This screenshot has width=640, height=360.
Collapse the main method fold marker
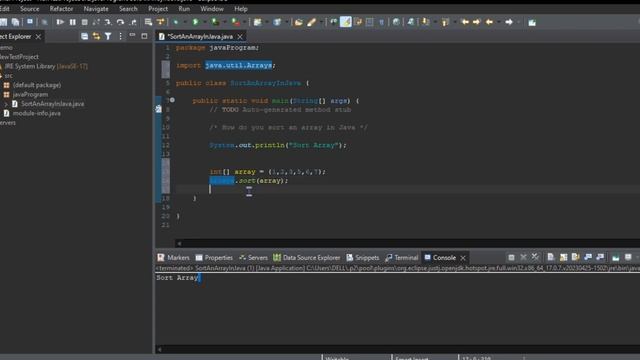click(172, 100)
